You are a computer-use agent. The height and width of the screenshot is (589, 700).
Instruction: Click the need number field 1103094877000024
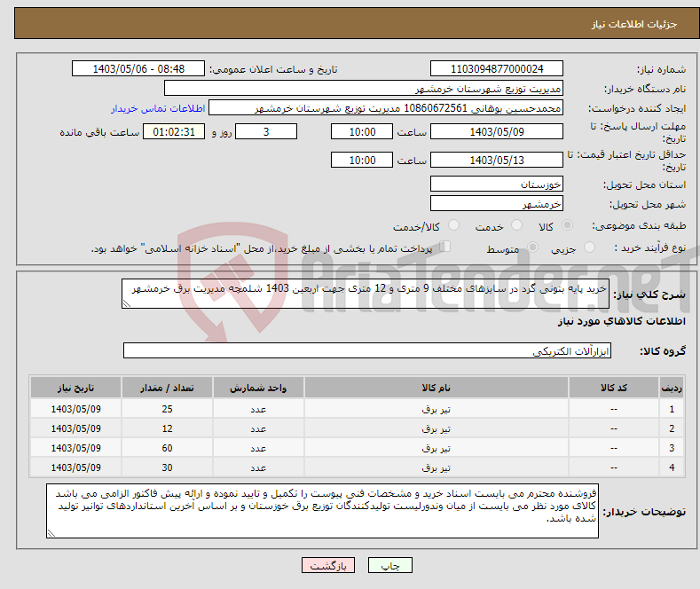pyautogui.click(x=497, y=68)
